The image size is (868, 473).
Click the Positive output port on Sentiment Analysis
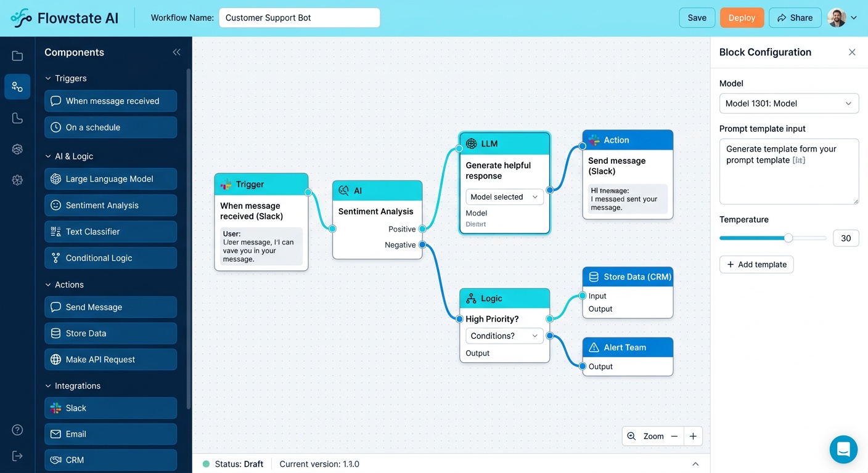coord(422,229)
